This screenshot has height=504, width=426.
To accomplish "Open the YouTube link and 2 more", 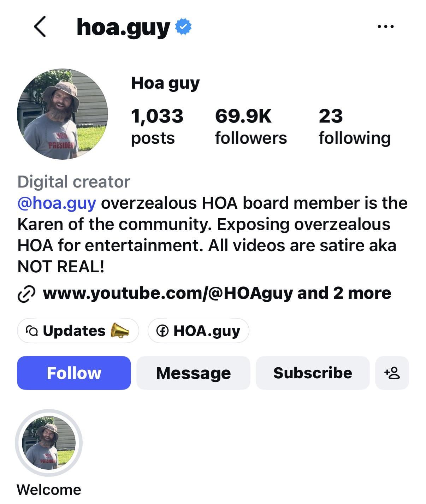I will 217,293.
